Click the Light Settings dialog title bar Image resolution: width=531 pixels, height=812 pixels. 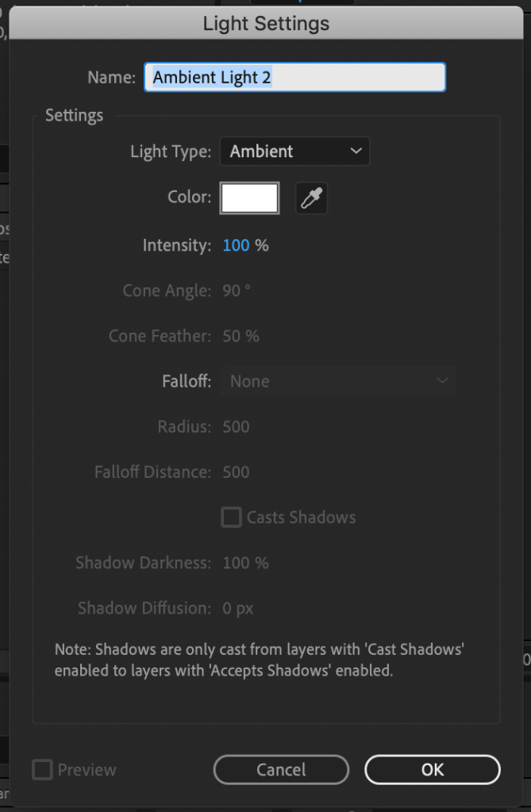click(x=266, y=24)
